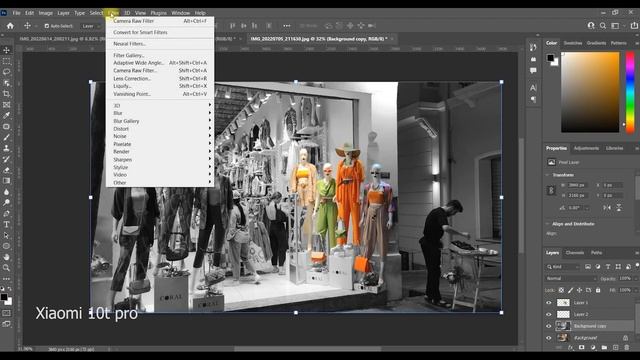Expand the Sharpen submenu
The width and height of the screenshot is (640, 360).
[x=160, y=160]
